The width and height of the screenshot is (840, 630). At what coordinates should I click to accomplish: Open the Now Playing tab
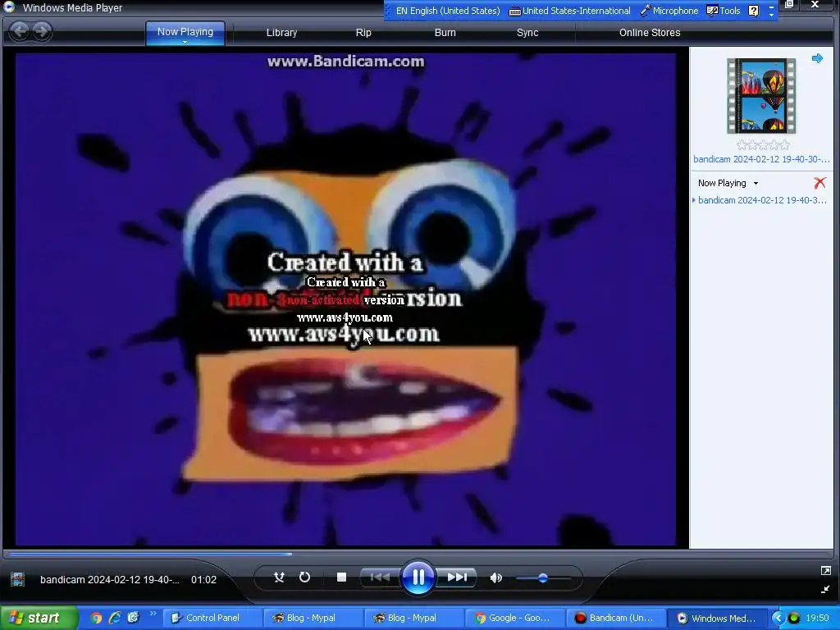(x=185, y=32)
